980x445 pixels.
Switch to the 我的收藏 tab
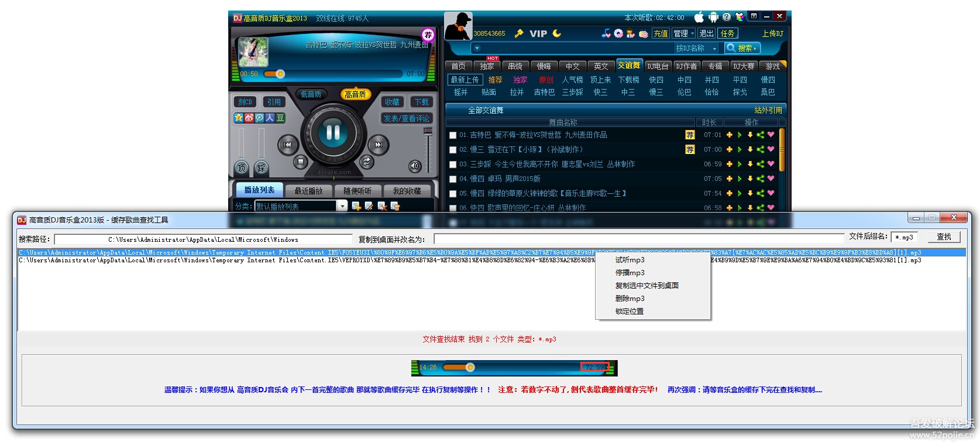click(407, 191)
